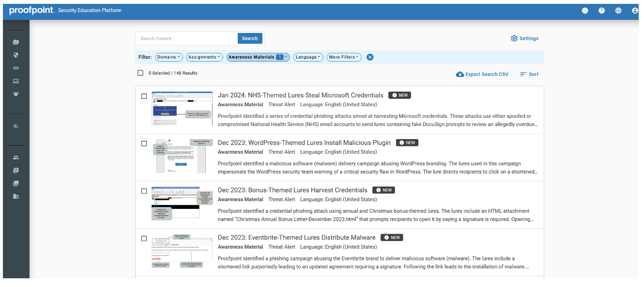Open Dec 2023: Bonus-Themed Lures title
The width and height of the screenshot is (644, 287).
pyautogui.click(x=292, y=190)
